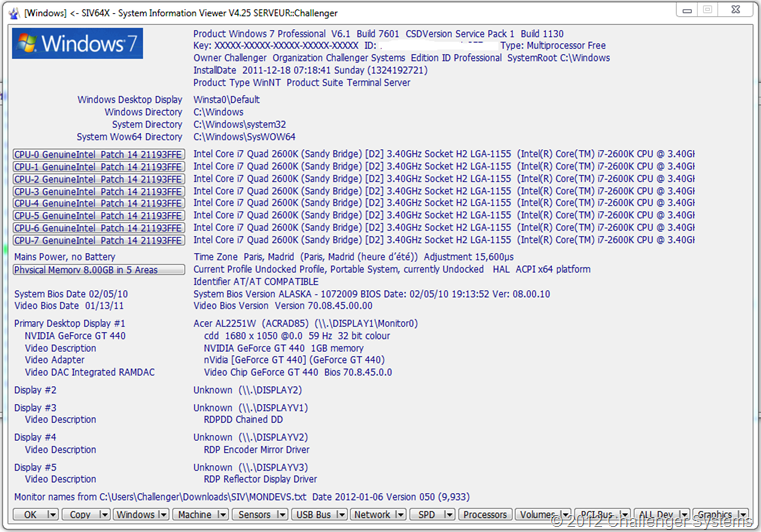Click RDP Reflector Display Driver text

261,479
